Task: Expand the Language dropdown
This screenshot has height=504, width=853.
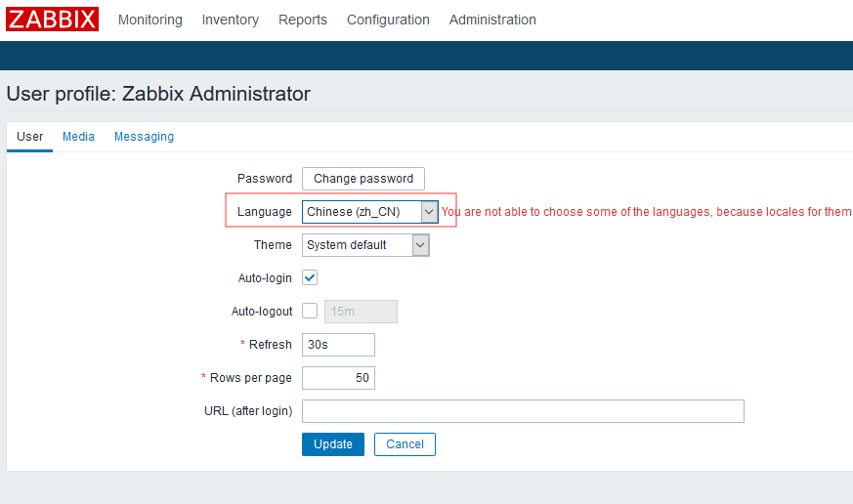Action: pyautogui.click(x=369, y=212)
